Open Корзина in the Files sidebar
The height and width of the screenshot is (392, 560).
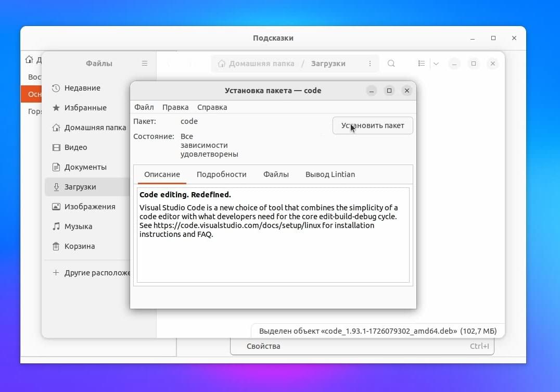click(87, 246)
